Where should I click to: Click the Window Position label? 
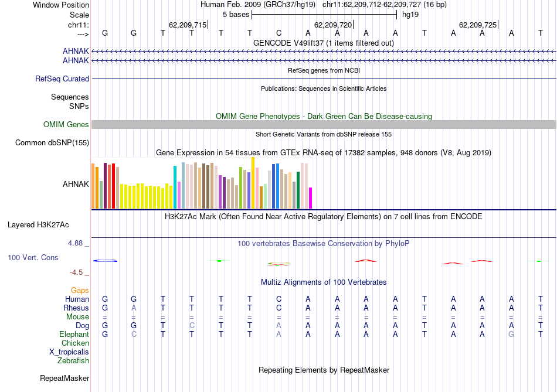[61, 5]
